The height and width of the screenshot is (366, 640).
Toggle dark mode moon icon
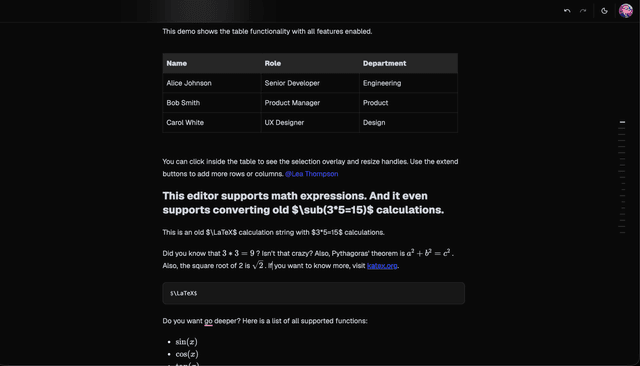click(604, 11)
